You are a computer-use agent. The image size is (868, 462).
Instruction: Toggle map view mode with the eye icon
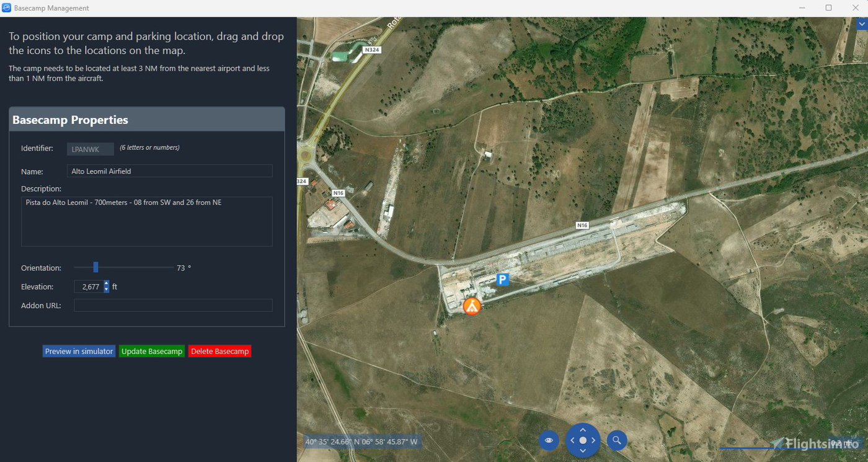point(548,440)
